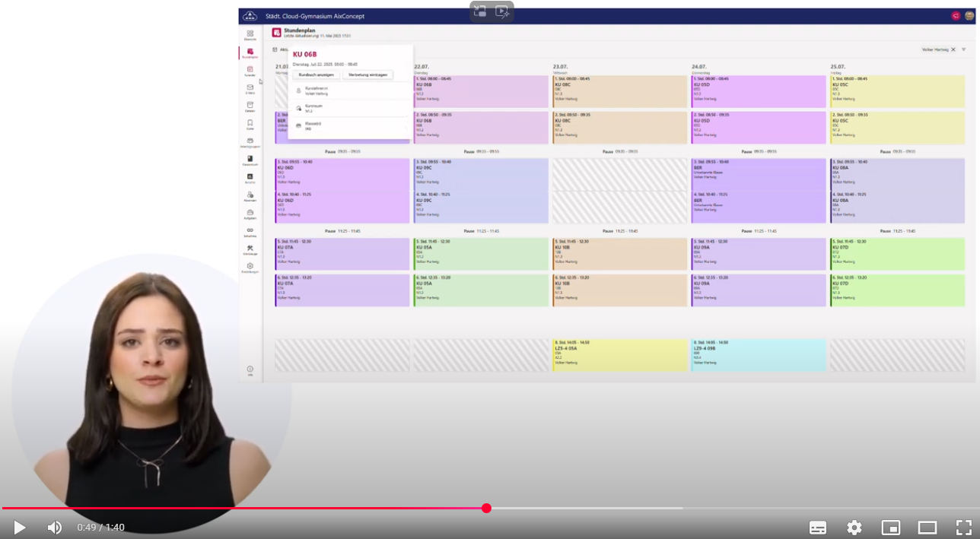Click the video progress bar scrubber
Screen dimensions: 980x539
click(486, 508)
